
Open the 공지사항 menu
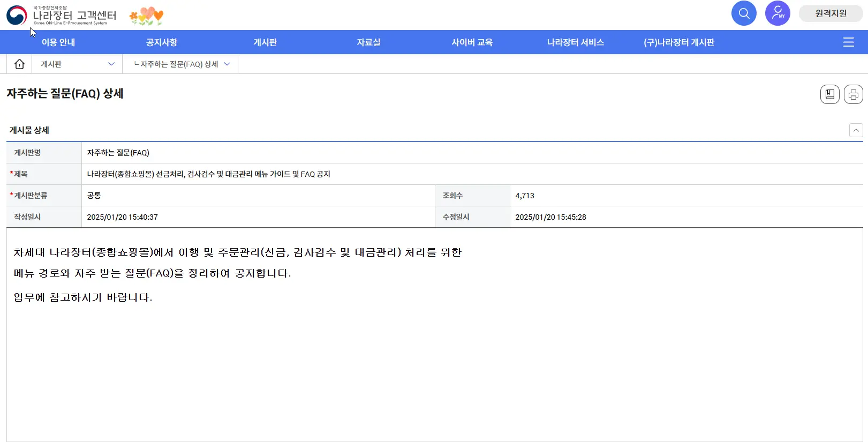(x=162, y=42)
